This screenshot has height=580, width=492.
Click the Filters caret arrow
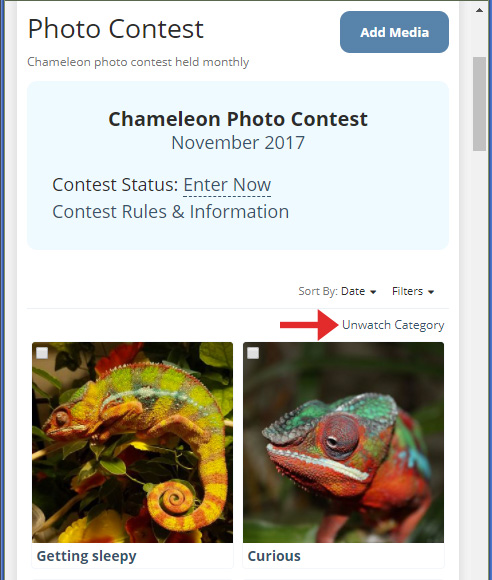pyautogui.click(x=431, y=292)
